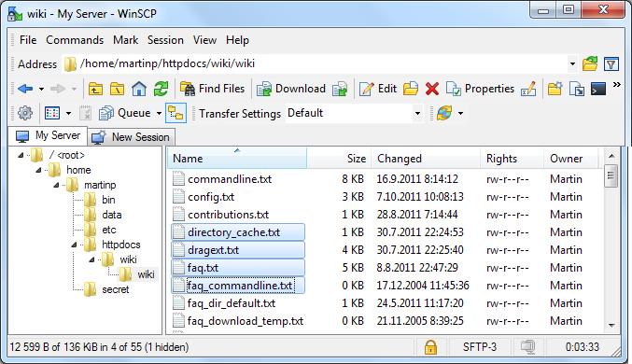Open the Mark menu
632x364 pixels.
click(125, 40)
